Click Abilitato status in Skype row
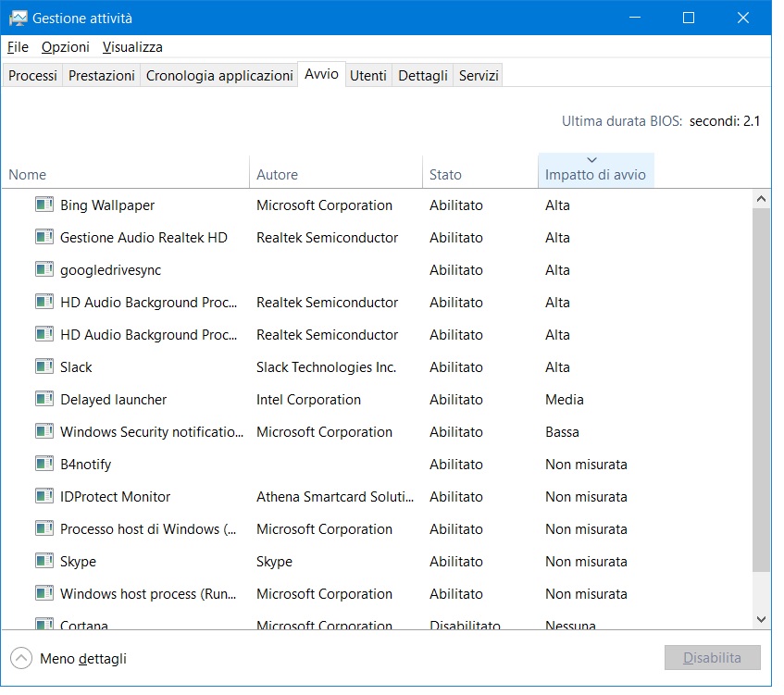The width and height of the screenshot is (784, 695). [x=456, y=562]
